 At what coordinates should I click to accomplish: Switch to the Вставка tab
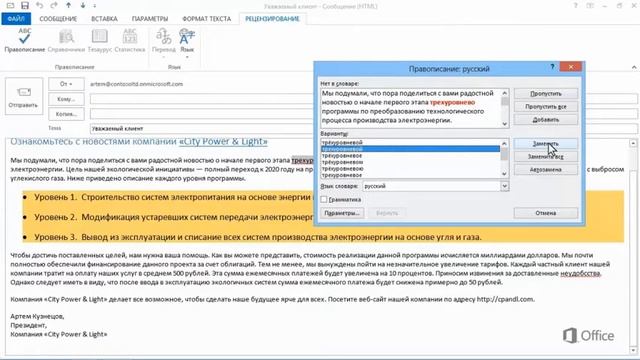click(x=104, y=19)
